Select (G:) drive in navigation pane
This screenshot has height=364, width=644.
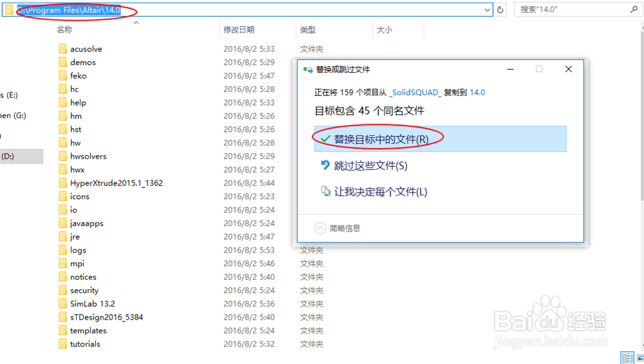point(13,115)
